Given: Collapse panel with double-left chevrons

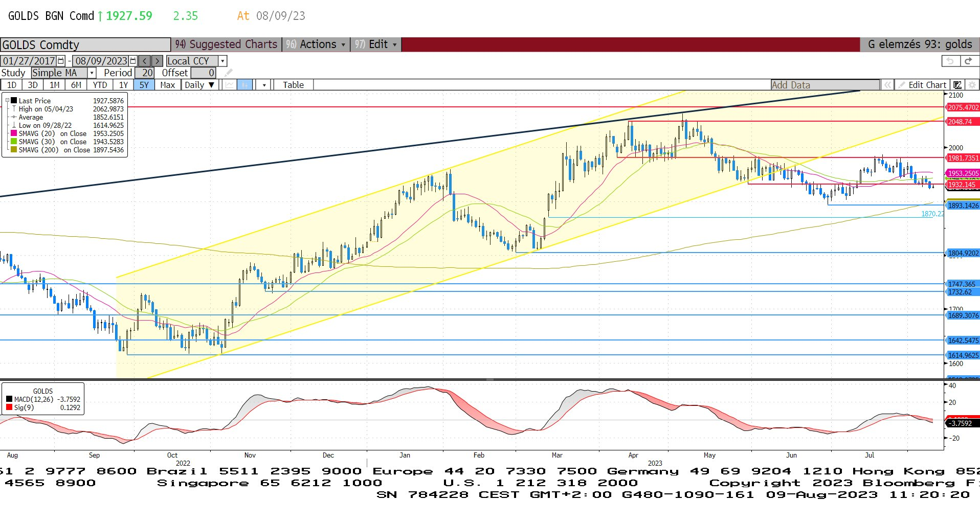Looking at the screenshot, I should pyautogui.click(x=887, y=85).
